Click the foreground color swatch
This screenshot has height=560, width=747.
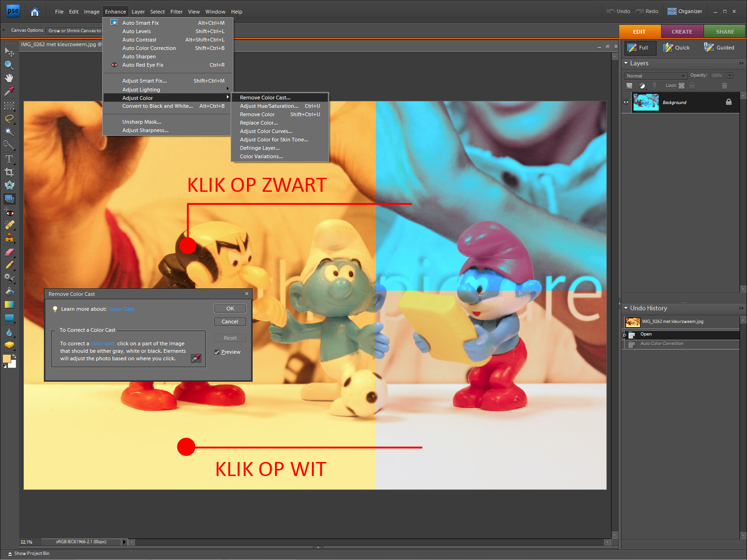7,359
